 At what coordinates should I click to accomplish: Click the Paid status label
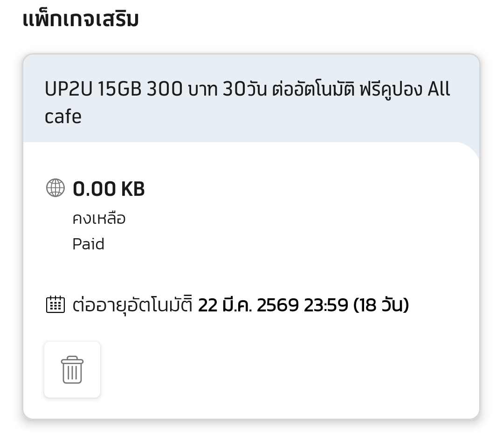coord(88,244)
